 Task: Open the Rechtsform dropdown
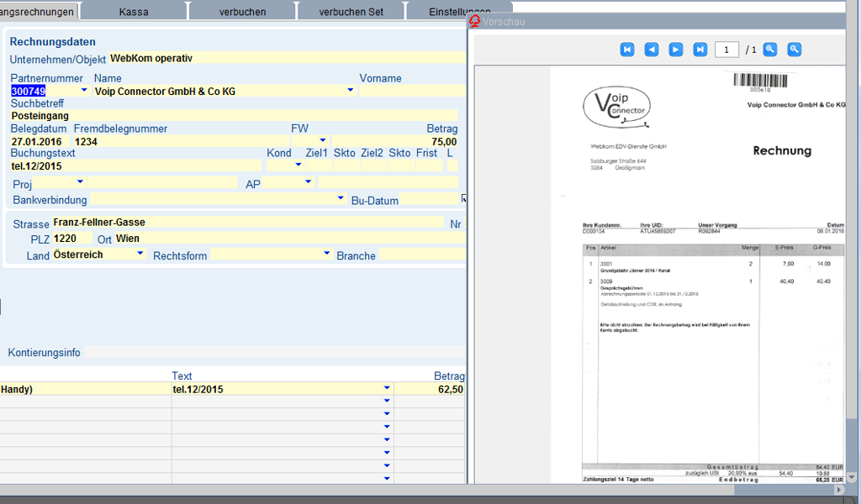[x=322, y=255]
